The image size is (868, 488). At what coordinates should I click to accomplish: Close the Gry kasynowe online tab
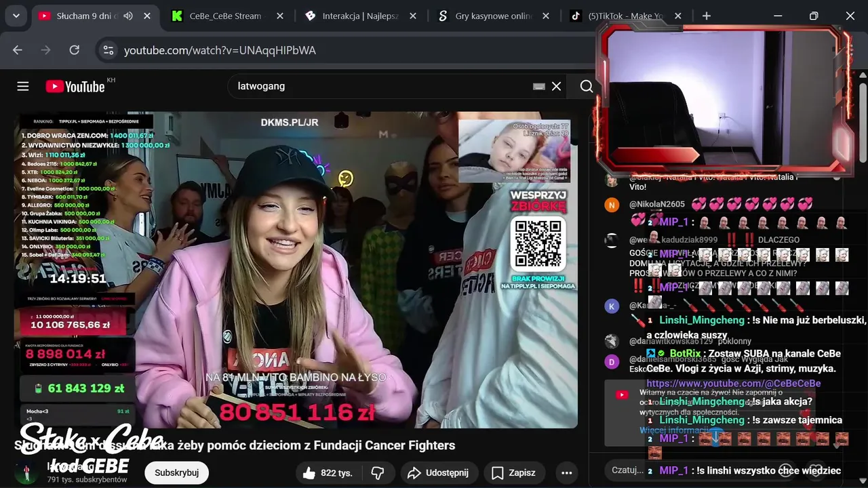(545, 16)
